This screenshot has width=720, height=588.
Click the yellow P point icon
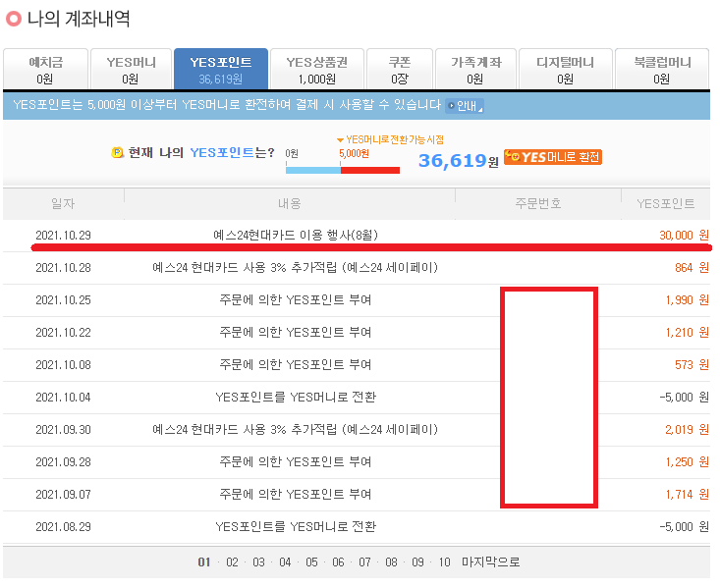point(118,152)
